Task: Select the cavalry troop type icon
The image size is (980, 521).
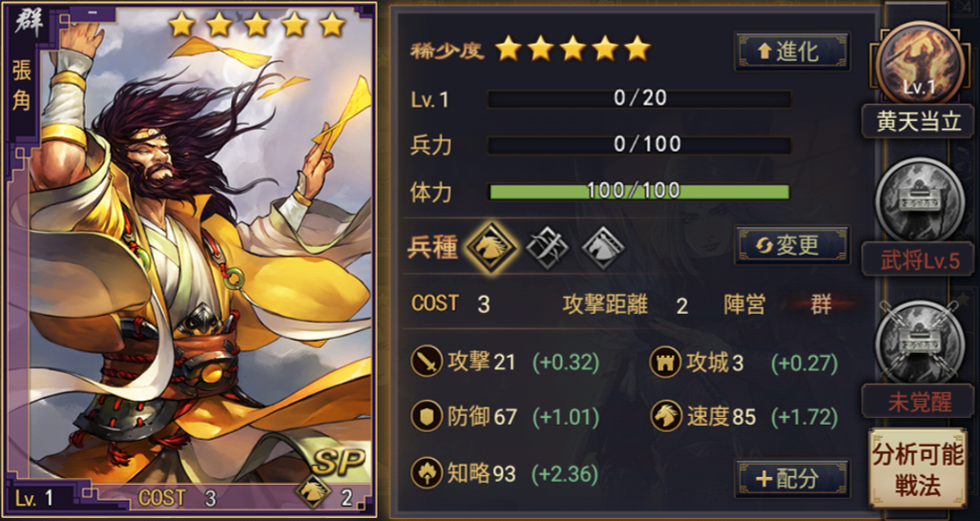Action: [x=491, y=247]
